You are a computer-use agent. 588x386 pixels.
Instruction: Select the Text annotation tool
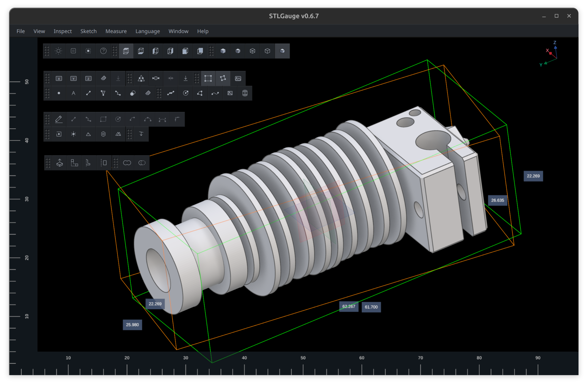tap(74, 93)
